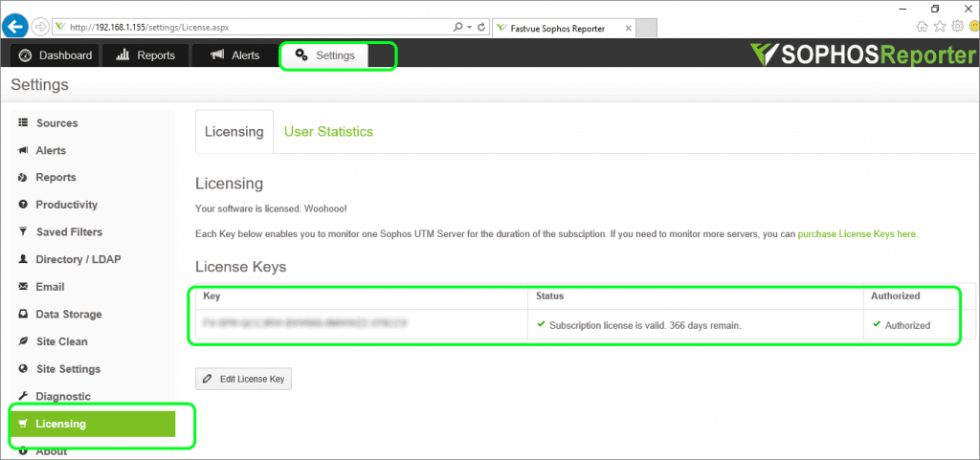
Task: Open Site Clean settings
Action: pyautogui.click(x=93, y=341)
